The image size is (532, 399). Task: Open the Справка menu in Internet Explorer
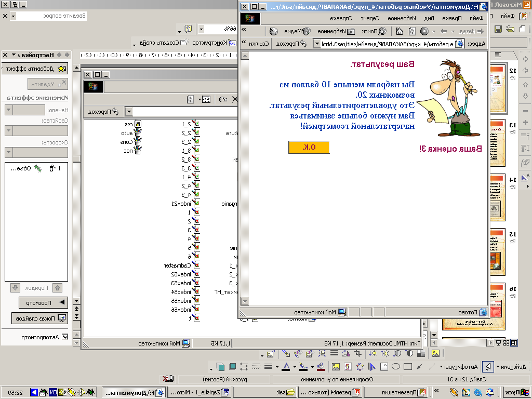[x=341, y=18]
